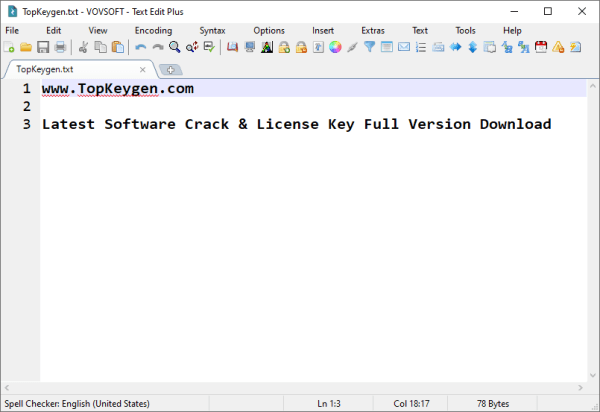Viewport: 600px width, 412px height.
Task: Click the envelope email icon
Action: 404,47
